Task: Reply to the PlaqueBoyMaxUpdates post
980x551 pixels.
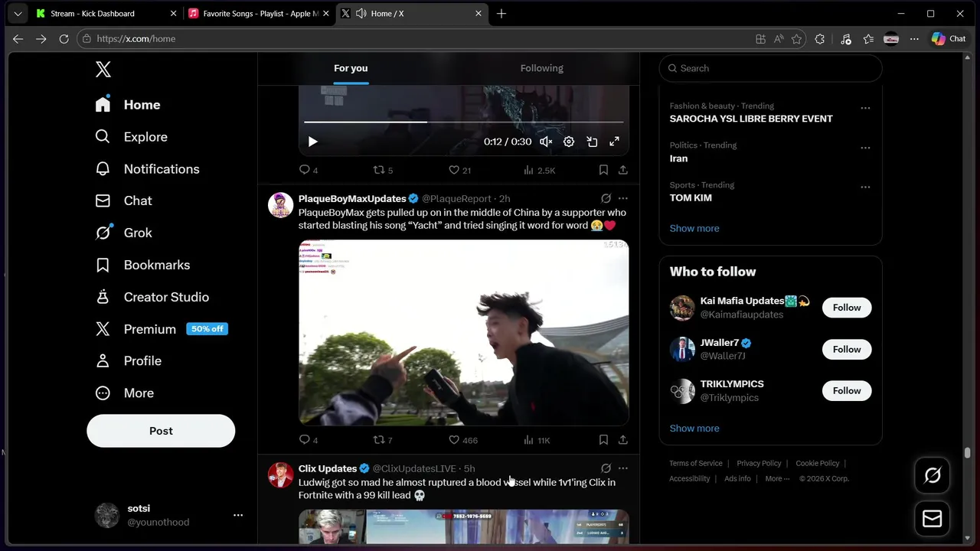Action: tap(309, 440)
